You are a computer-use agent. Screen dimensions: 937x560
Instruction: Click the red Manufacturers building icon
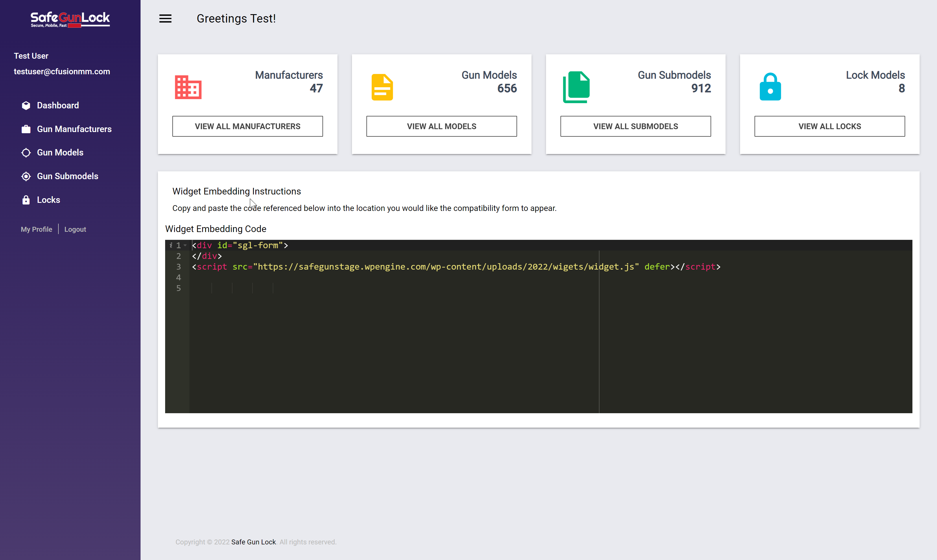tap(188, 87)
